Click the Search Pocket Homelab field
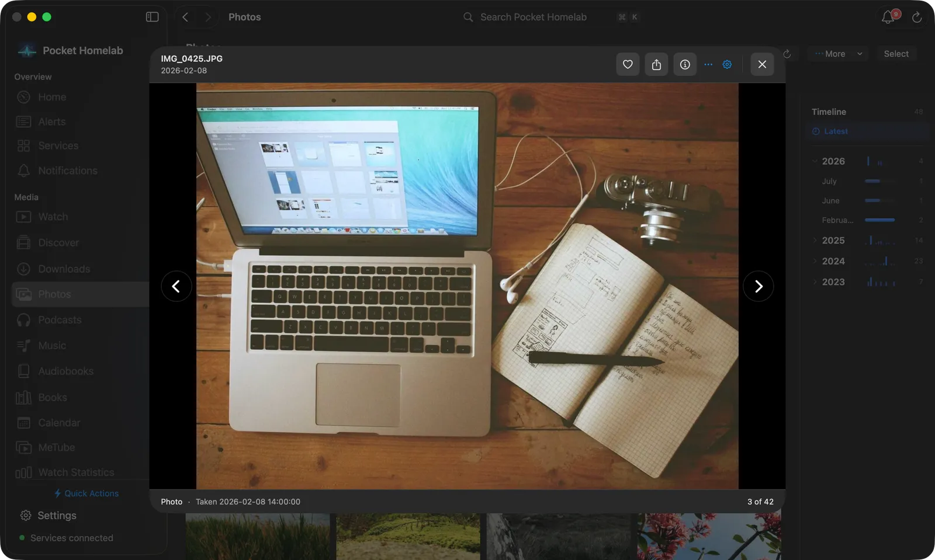This screenshot has height=560, width=935. (x=551, y=17)
